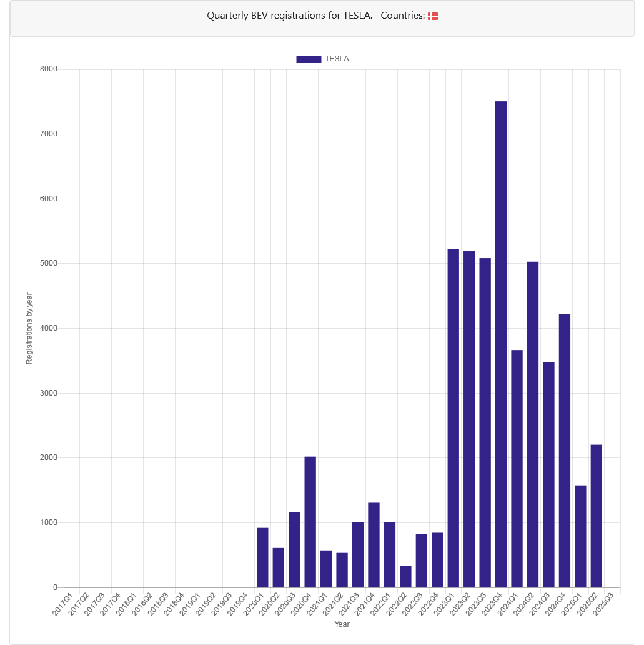Click the 'Registrations by year' axis title
644x645 pixels.
(29, 328)
